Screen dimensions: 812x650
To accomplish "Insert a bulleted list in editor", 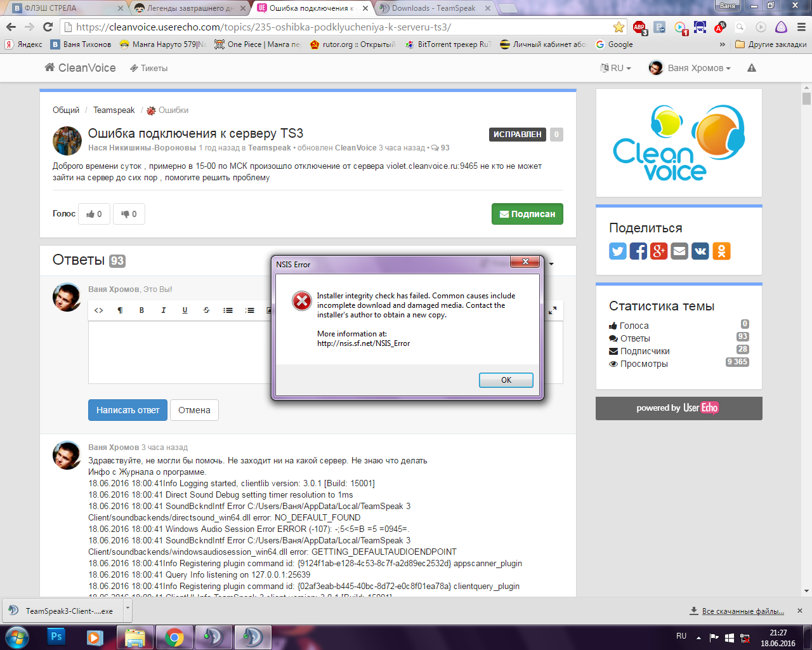I will pyautogui.click(x=228, y=310).
